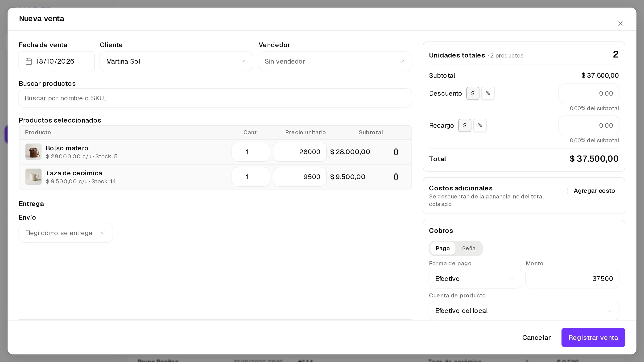
Task: Click the Registrar venta button
Action: 593,337
